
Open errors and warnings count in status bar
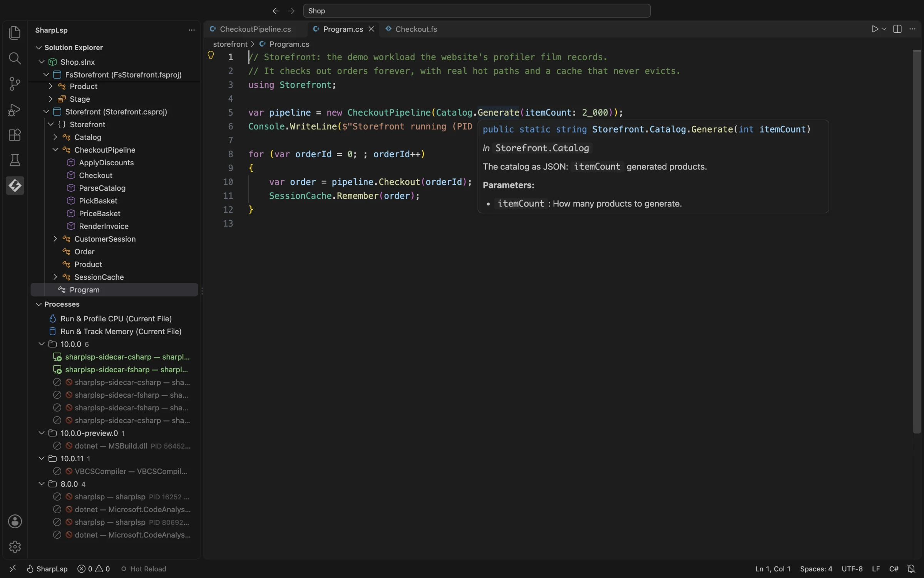click(x=94, y=569)
